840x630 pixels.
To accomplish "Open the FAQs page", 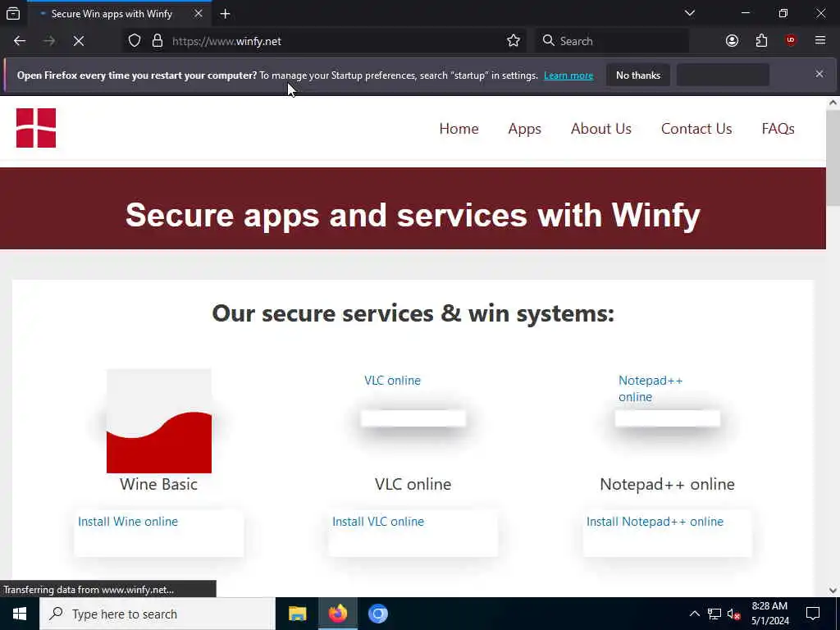I will (x=778, y=129).
